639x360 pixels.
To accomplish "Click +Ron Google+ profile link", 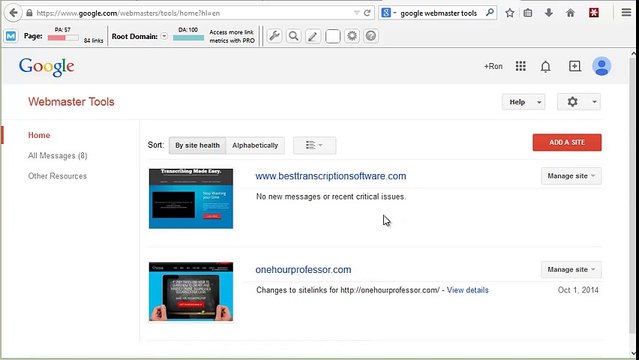I will tap(493, 66).
